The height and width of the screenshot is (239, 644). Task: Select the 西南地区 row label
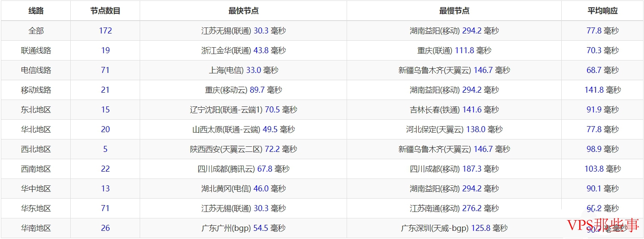tap(36, 169)
